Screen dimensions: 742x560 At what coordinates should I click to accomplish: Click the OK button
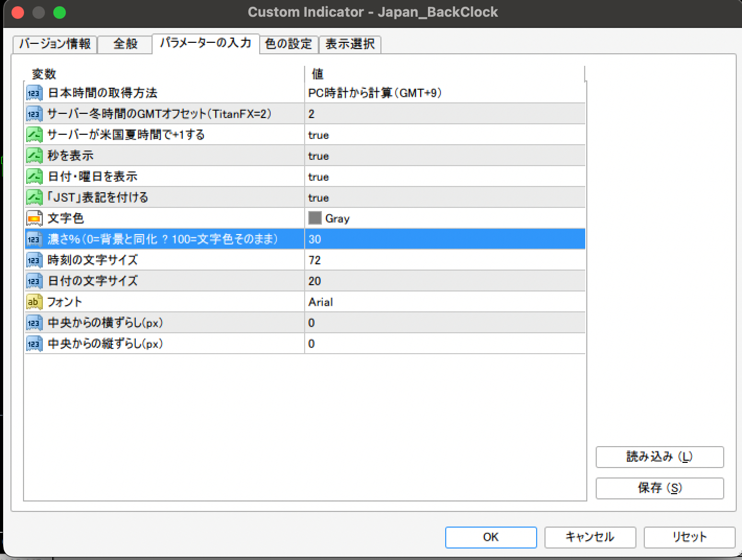click(x=491, y=537)
